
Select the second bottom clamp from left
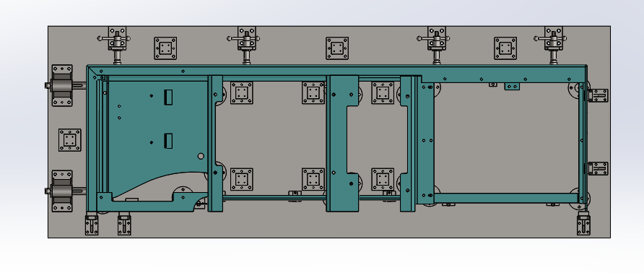tap(124, 224)
